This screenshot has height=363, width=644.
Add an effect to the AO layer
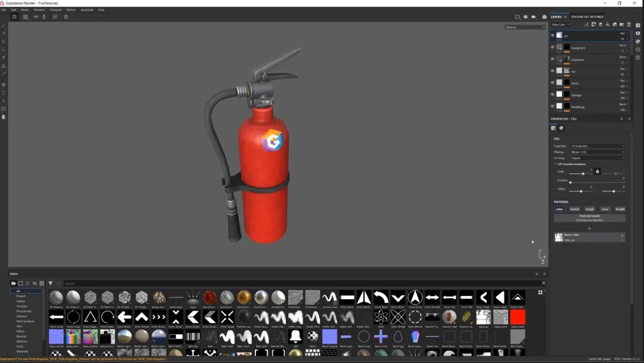tap(587, 24)
